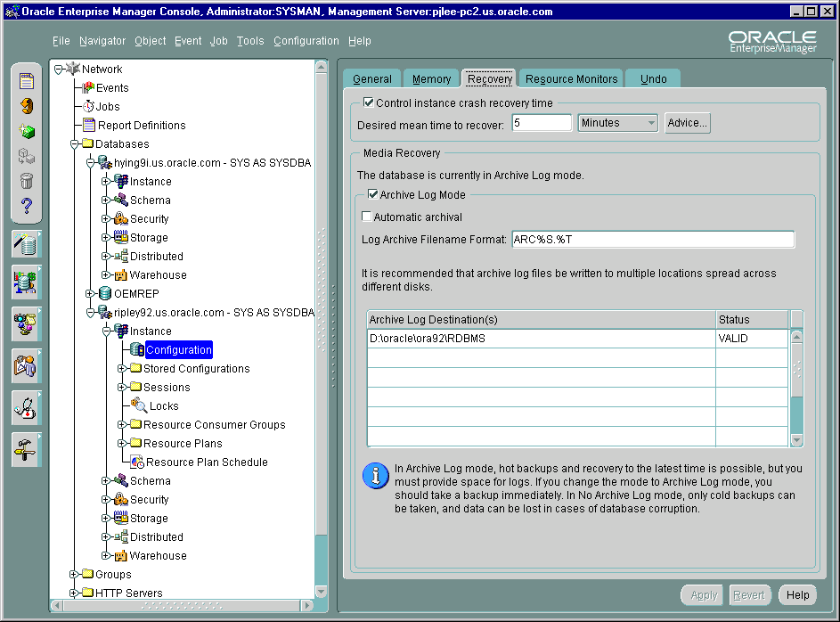Click the trash can remove icon
The width and height of the screenshot is (840, 622).
27,181
